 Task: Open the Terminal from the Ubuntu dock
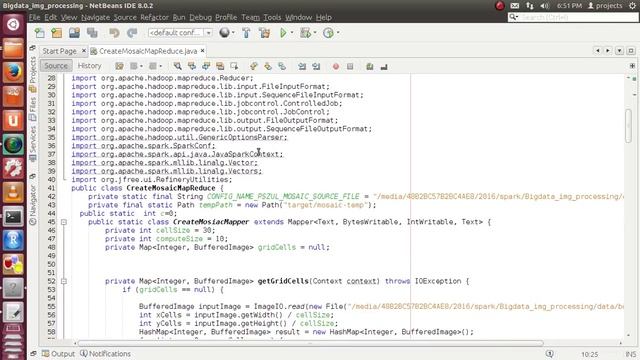tap(13, 217)
